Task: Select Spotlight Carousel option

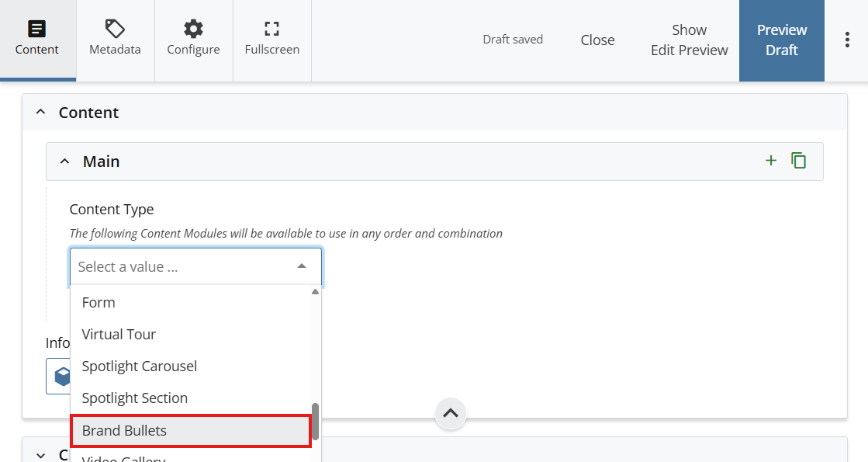Action: (x=140, y=366)
